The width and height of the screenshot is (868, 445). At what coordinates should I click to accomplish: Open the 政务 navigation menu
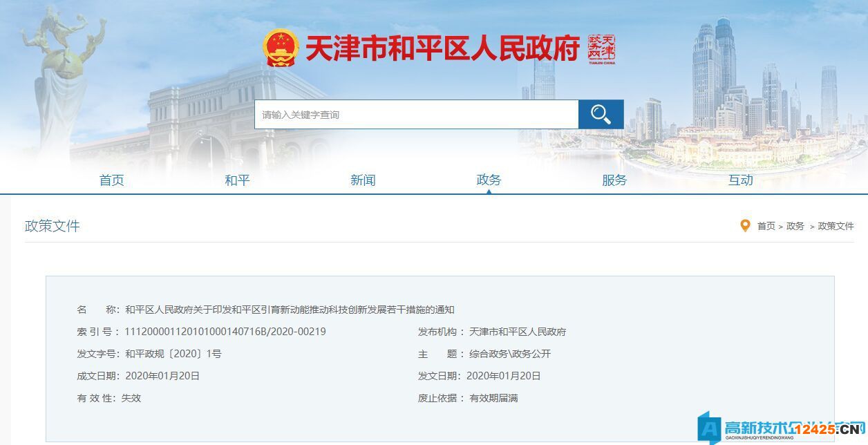489,180
